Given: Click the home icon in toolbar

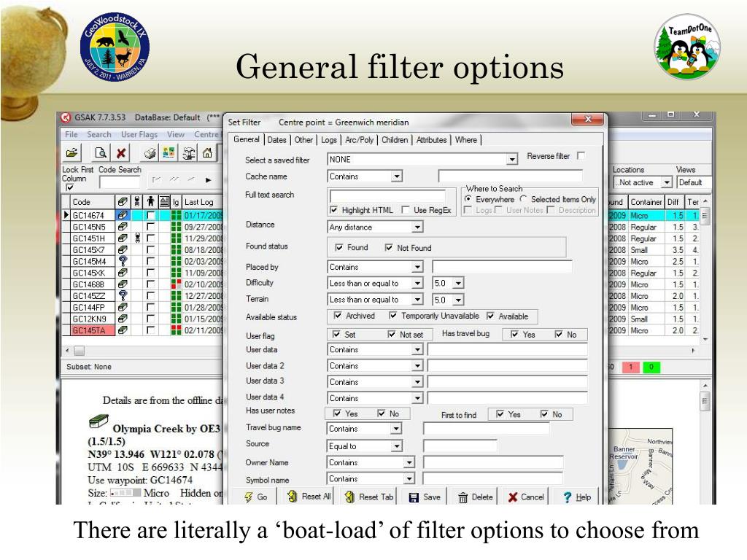Looking at the screenshot, I should coord(207,153).
